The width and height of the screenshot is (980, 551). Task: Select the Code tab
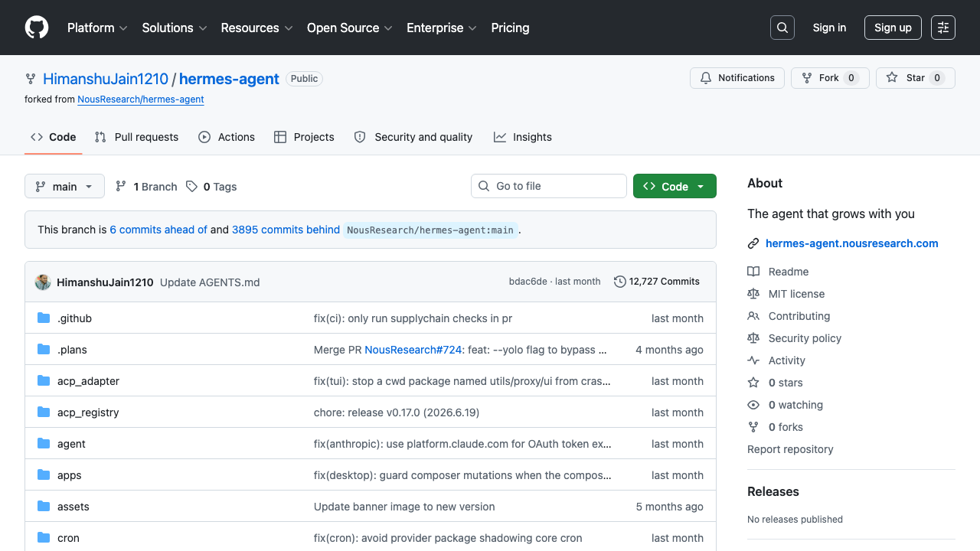pyautogui.click(x=53, y=137)
